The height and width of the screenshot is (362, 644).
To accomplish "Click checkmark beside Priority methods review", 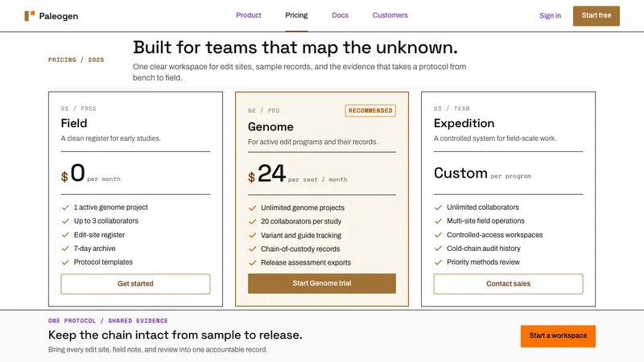I will tap(438, 262).
